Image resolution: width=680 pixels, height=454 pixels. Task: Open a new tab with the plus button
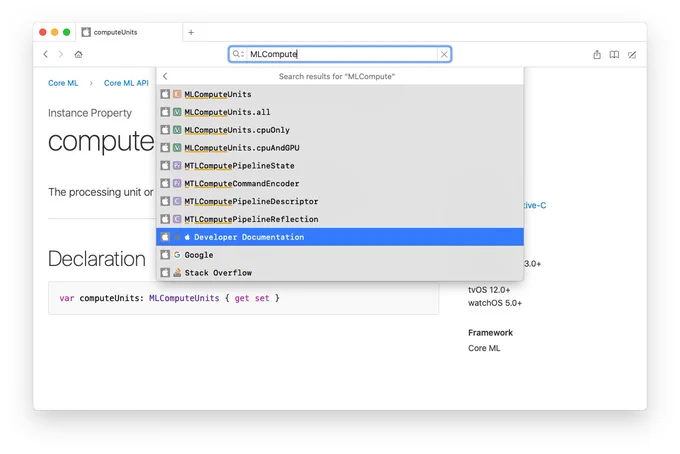(x=191, y=33)
